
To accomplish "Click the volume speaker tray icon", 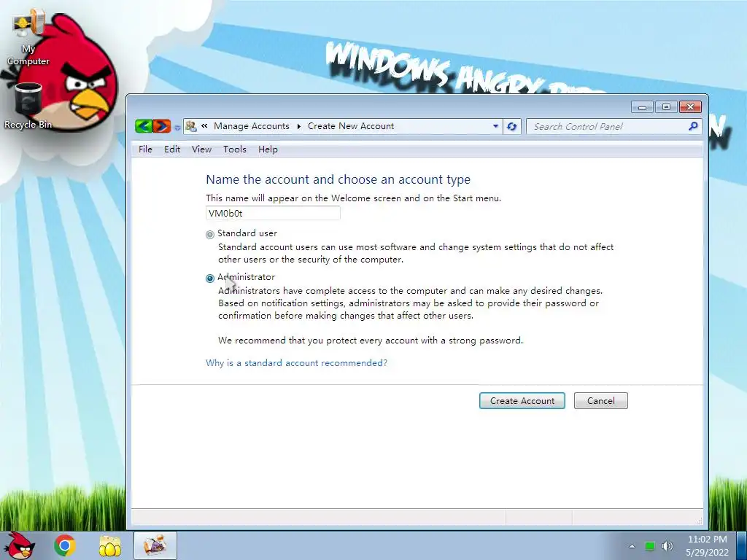I will click(x=667, y=546).
